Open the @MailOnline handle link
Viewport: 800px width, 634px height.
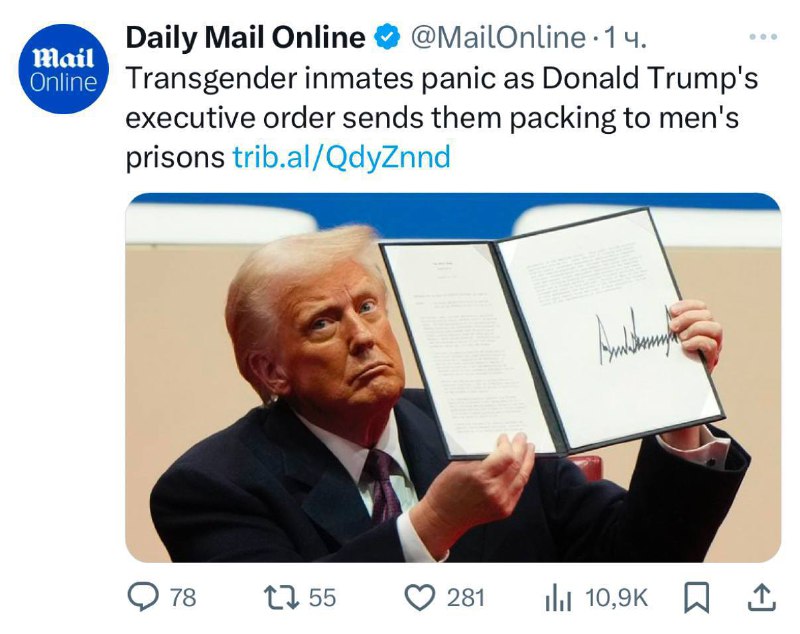click(498, 38)
